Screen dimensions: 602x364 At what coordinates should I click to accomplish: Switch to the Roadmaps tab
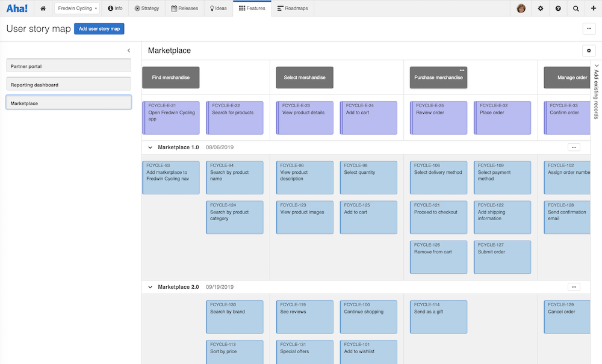(x=293, y=8)
